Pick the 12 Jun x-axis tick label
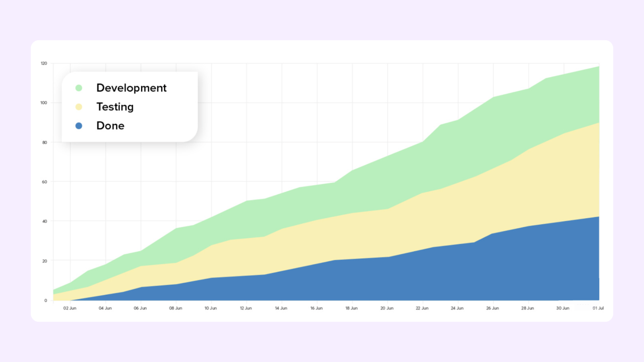Viewport: 644px width, 362px height. (x=246, y=308)
